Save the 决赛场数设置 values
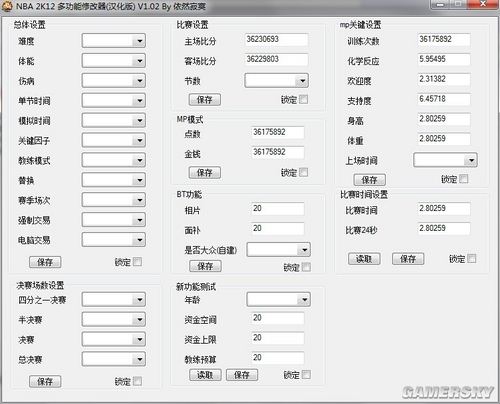The height and width of the screenshot is (404, 500). [45, 381]
